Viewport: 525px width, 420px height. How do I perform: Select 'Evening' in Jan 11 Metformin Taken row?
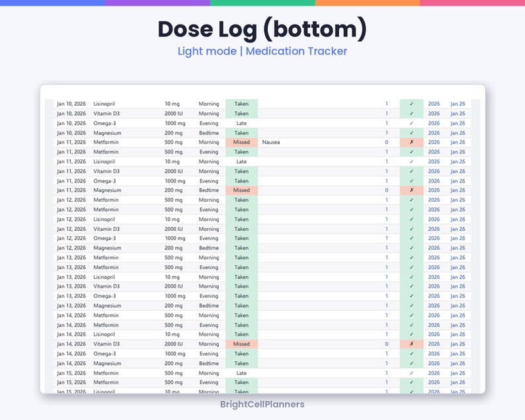pos(208,151)
